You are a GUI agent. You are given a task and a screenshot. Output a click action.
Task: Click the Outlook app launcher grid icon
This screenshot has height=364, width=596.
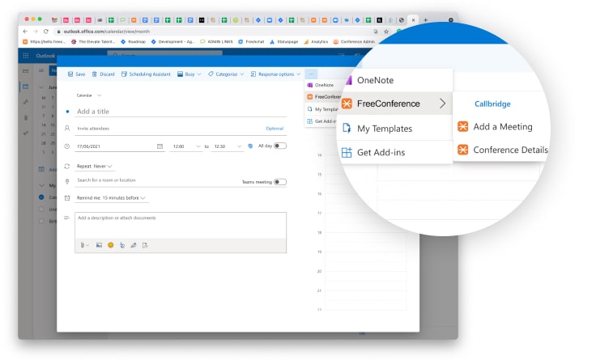tap(25, 56)
